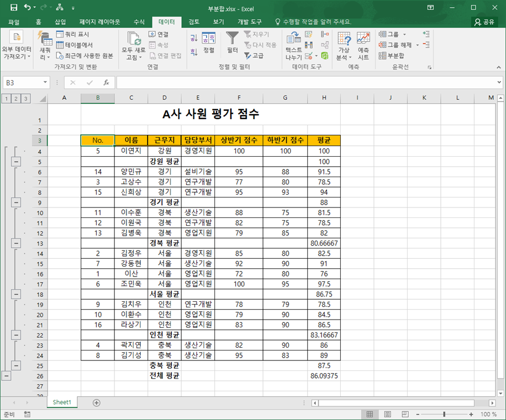Click the Remove Duplicates icon
506x420 pixels.
pos(308,45)
